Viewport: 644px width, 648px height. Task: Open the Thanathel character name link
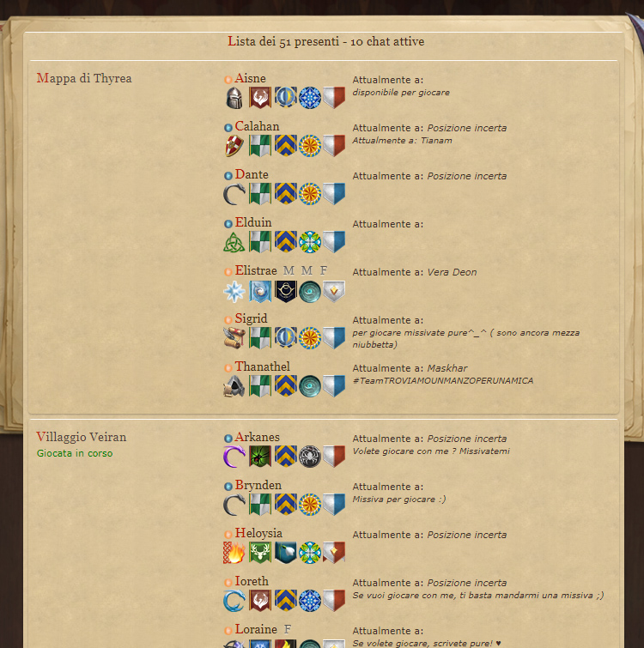(x=263, y=366)
